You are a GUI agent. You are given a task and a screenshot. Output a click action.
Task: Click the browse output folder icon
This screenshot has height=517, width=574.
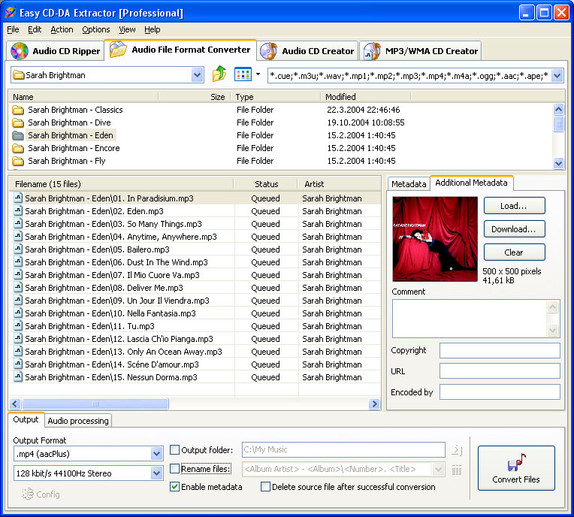point(456,450)
